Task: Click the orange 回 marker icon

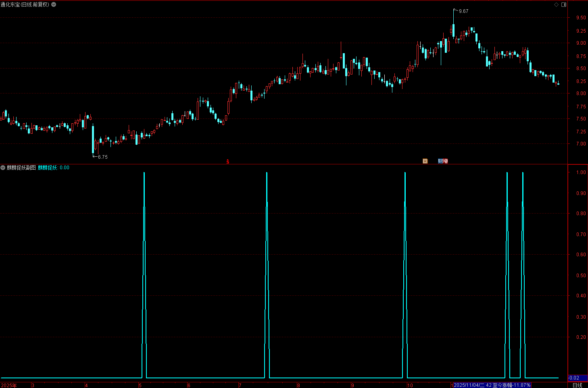Action: [x=425, y=161]
